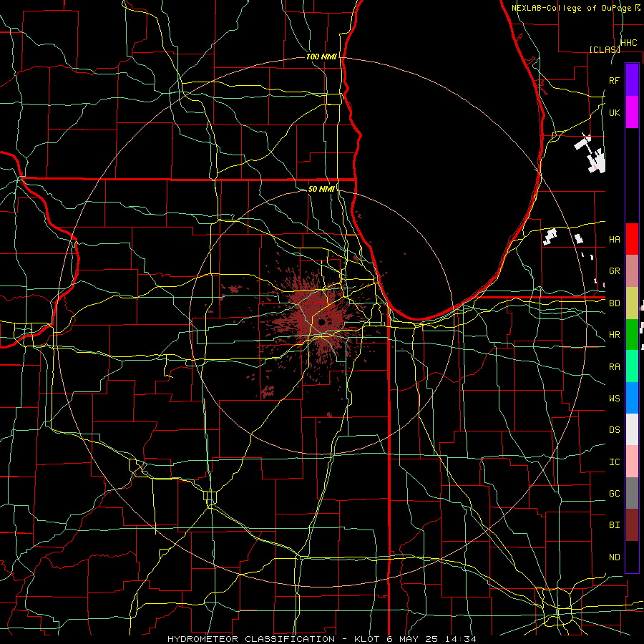
Task: Click the UK magenta legend swatch
Action: point(632,112)
